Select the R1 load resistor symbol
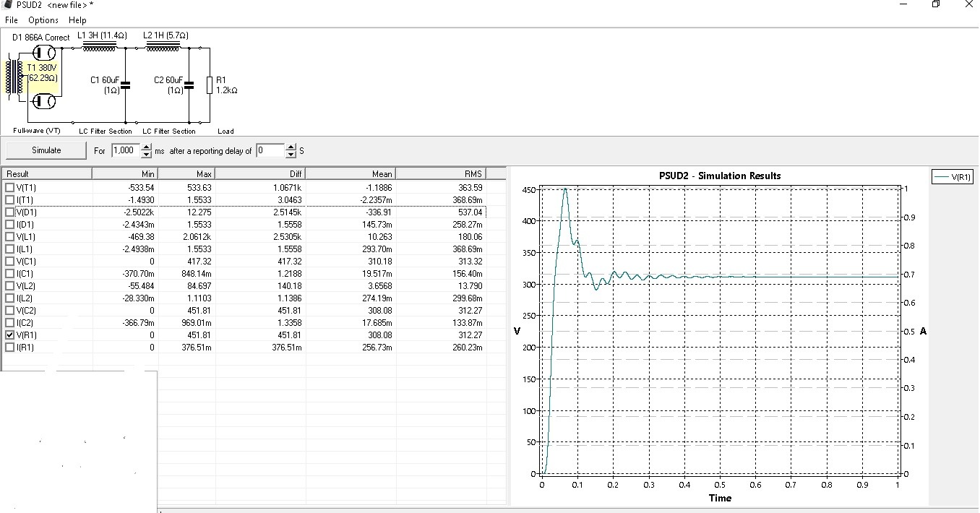The image size is (980, 513). click(x=210, y=85)
